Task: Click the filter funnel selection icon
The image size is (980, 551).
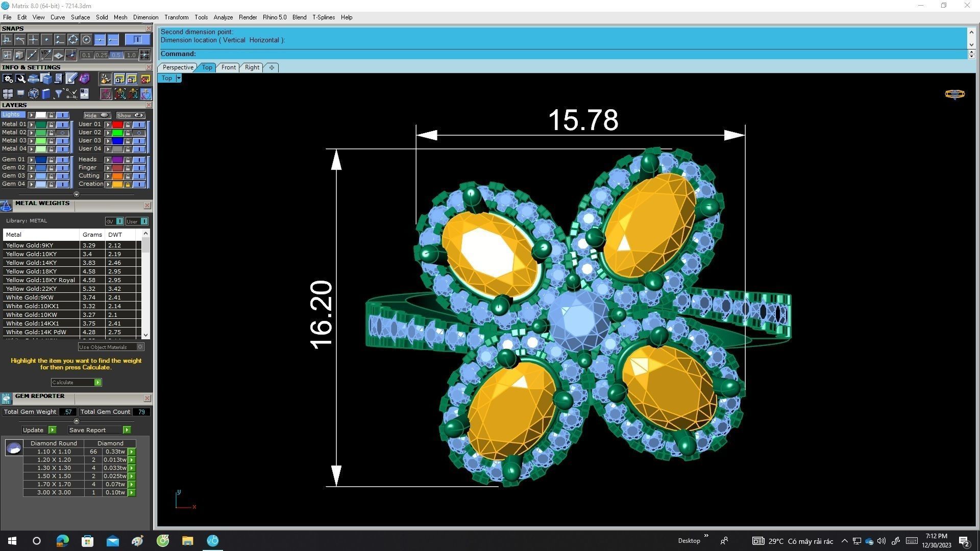Action: coord(58,93)
